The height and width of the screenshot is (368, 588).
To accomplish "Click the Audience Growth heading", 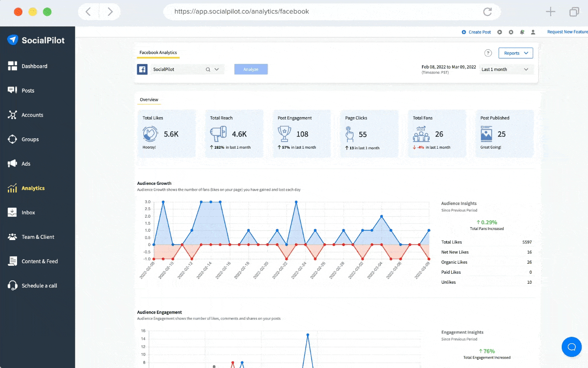I will pyautogui.click(x=154, y=183).
